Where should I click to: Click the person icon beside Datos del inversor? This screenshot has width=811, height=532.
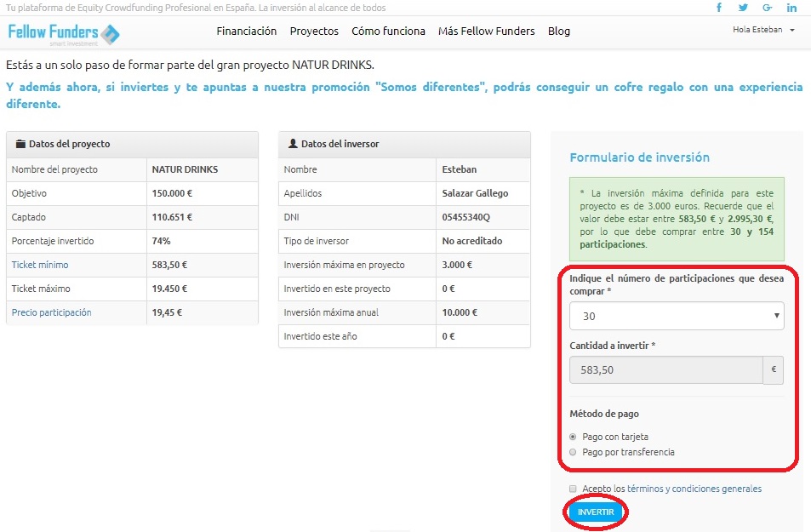(x=293, y=145)
